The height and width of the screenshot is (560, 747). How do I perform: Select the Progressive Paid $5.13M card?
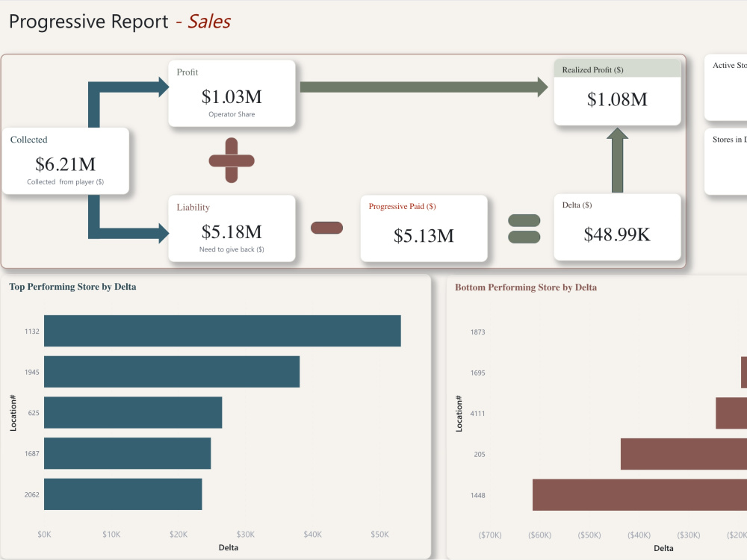(424, 228)
